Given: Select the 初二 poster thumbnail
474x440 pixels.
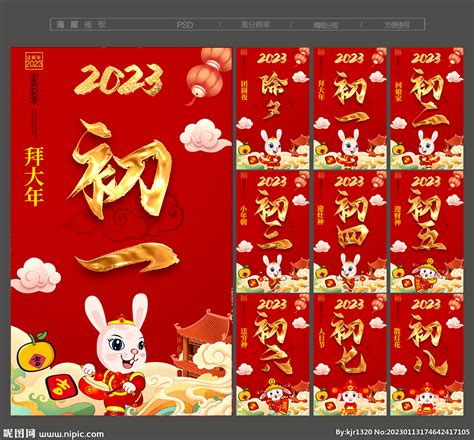Looking at the screenshot, I should pyautogui.click(x=427, y=108).
